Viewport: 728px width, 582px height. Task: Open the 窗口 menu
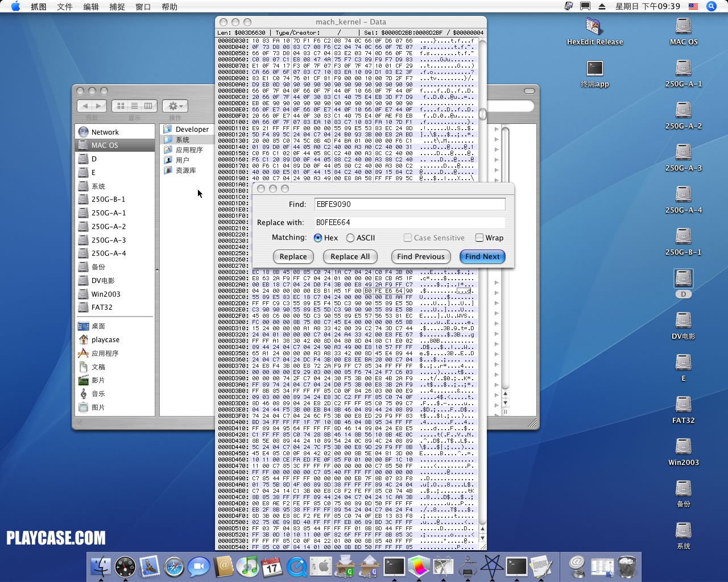tap(143, 6)
